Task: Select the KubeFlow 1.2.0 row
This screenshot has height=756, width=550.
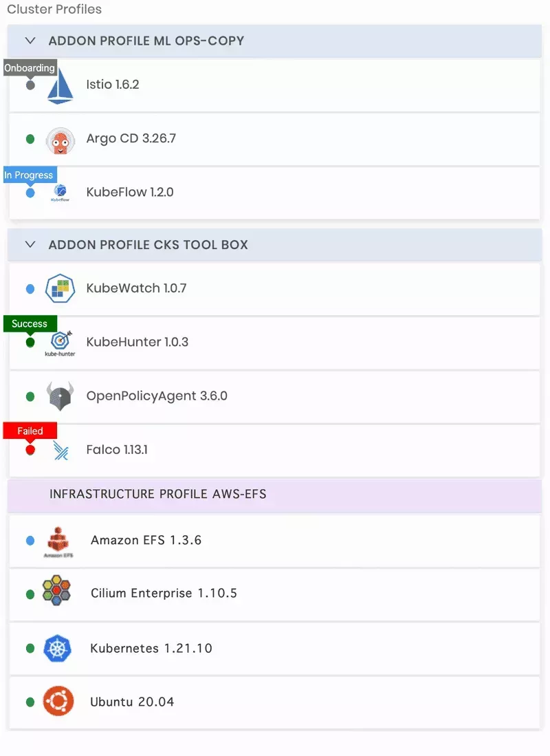Action: (275, 192)
